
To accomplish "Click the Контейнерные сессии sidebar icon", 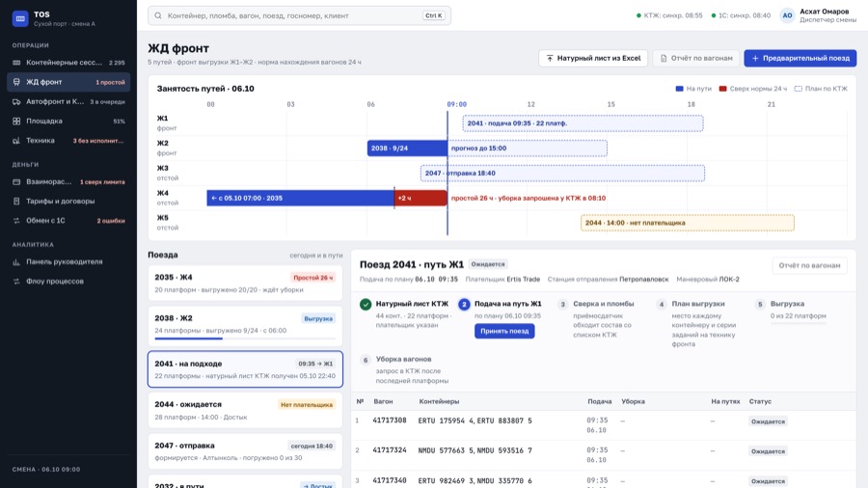I will (16, 63).
